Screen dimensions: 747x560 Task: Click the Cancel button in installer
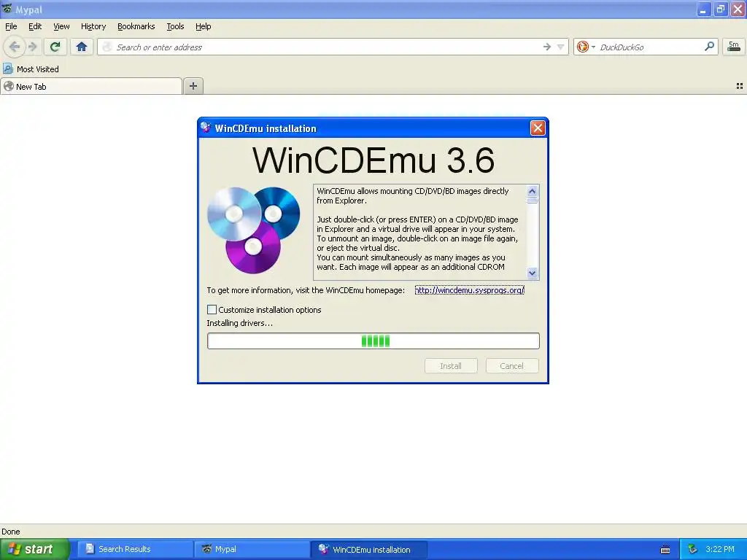(x=511, y=366)
